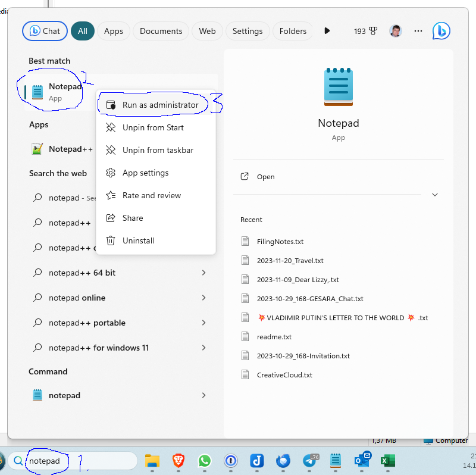Open WhatsApp from the taskbar
The image size is (476, 475).
click(x=205, y=460)
